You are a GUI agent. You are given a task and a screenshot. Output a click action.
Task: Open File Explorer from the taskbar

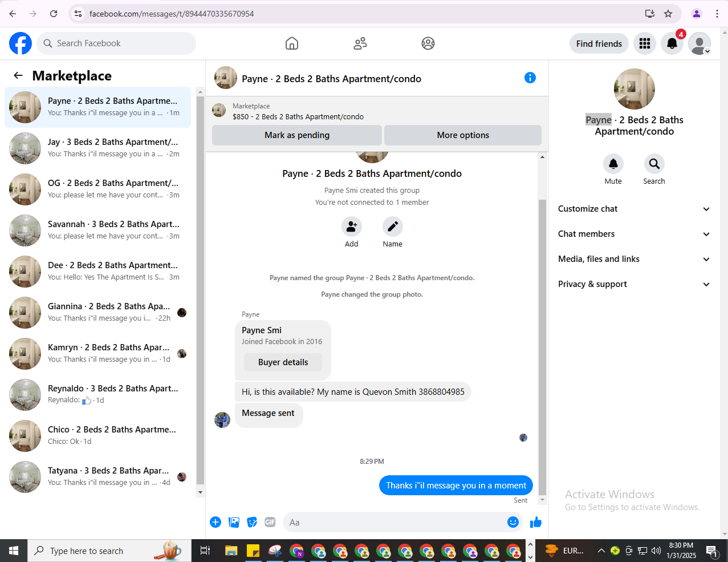tap(231, 551)
